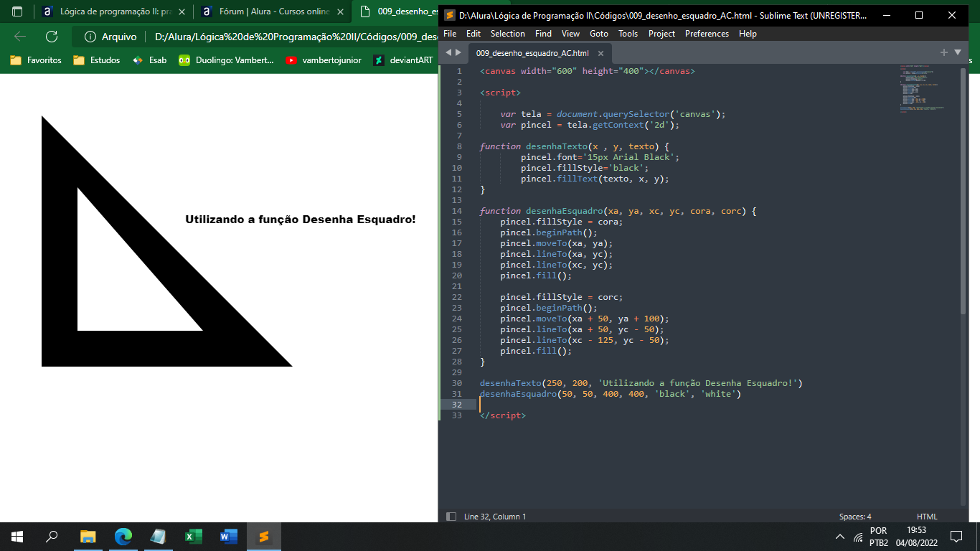Screen dimensions: 980x551
Task: Open the notepad app on the taskbar
Action: point(158,537)
